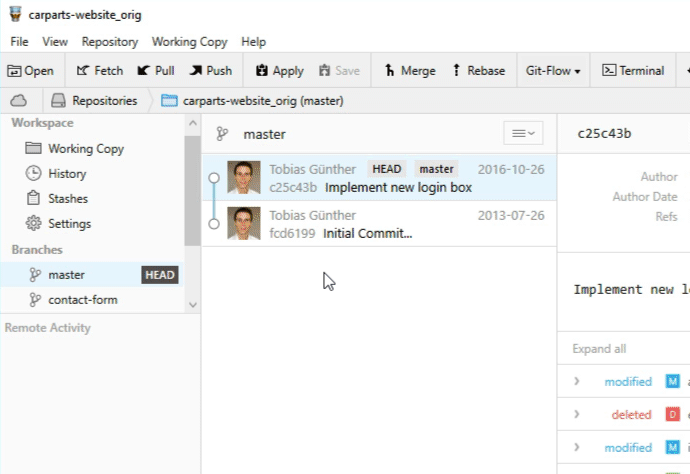Expand the deleted file entry
This screenshot has width=690, height=474.
(x=577, y=414)
